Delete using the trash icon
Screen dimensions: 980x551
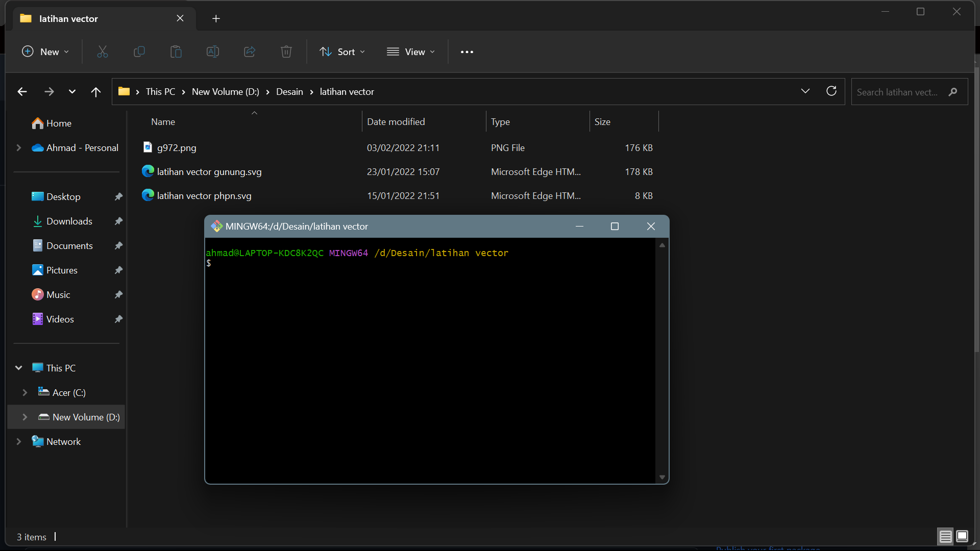point(286,52)
